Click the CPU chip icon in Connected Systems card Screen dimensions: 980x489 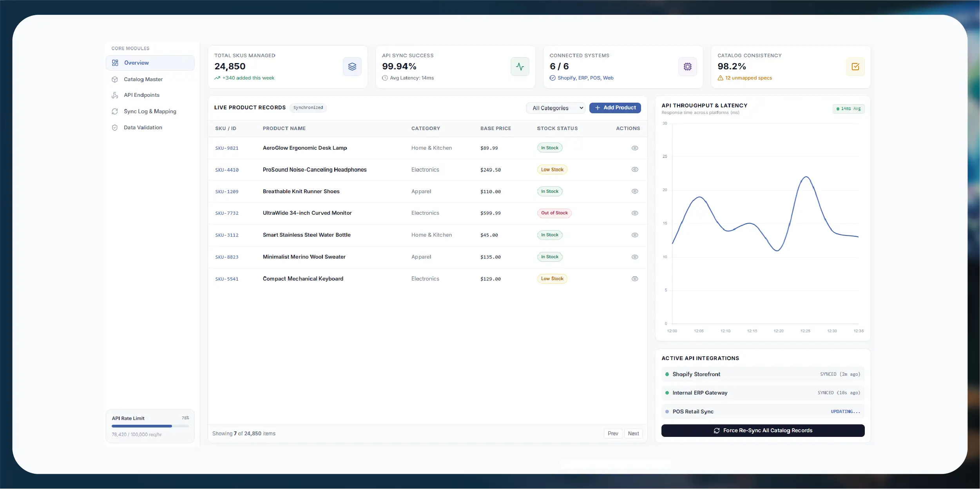[688, 67]
